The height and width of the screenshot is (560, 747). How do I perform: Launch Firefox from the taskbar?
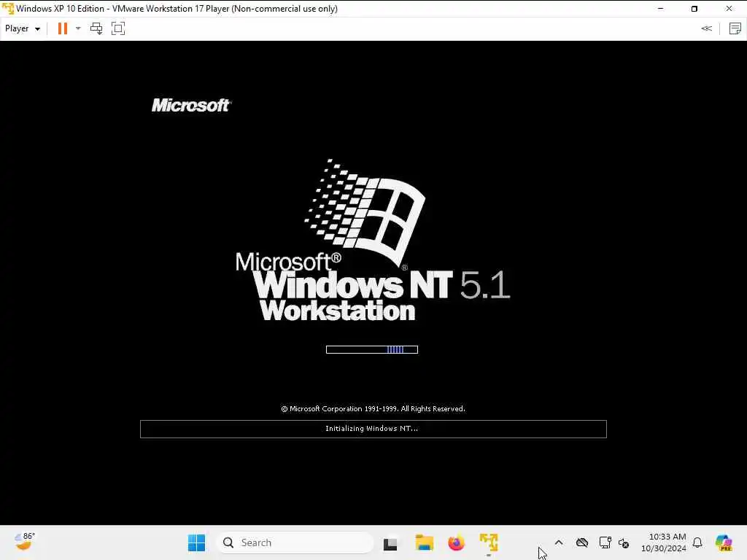(456, 542)
